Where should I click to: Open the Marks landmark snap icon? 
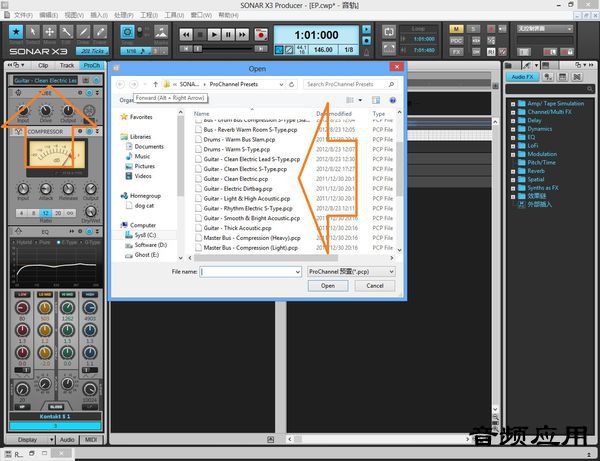161,32
